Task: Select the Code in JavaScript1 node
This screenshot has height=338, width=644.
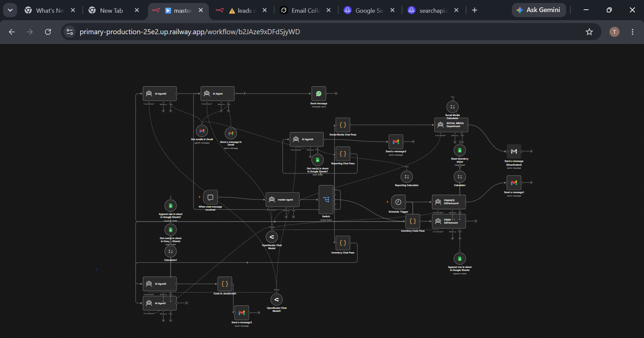Action: [x=225, y=284]
